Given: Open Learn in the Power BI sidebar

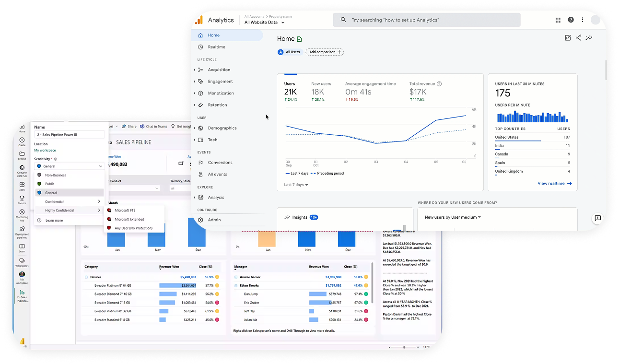Looking at the screenshot, I should coord(22,247).
